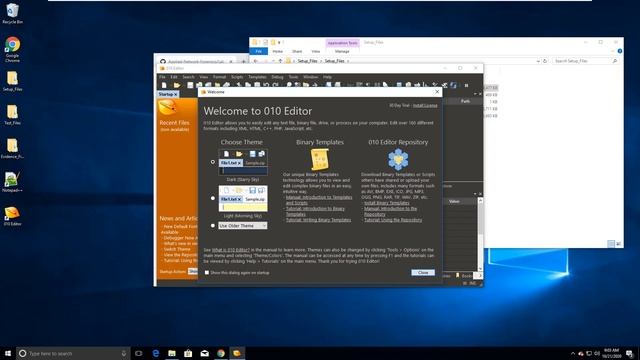The height and width of the screenshot is (360, 640).
Task: Click the Help icon in File Explorer ribbon
Action: point(620,51)
